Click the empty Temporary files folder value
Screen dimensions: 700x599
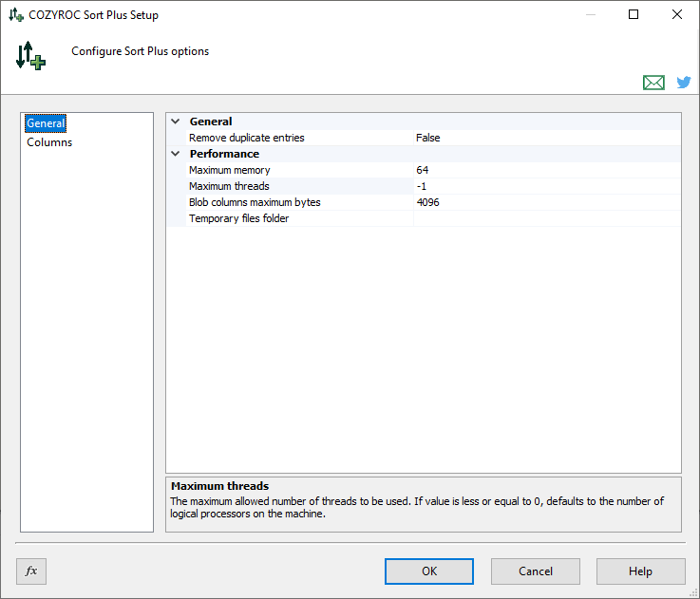547,218
